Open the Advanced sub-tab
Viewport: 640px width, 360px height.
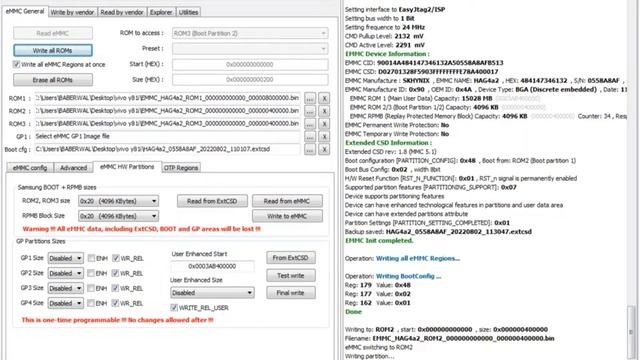[x=73, y=167]
